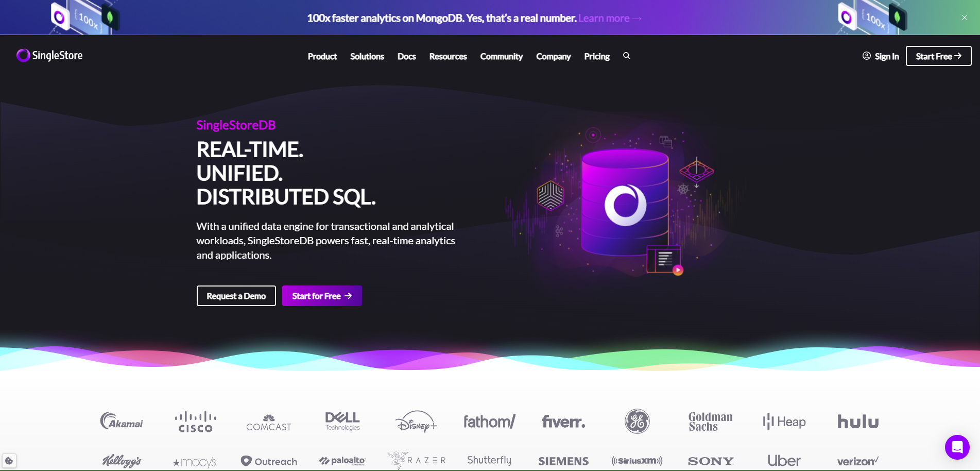The height and width of the screenshot is (471, 980).
Task: Open the Resources menu
Action: 448,56
